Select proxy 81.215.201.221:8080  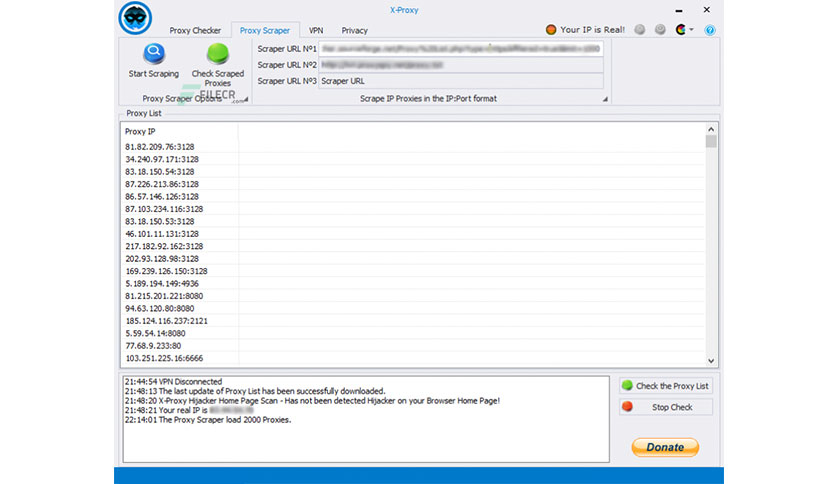click(164, 296)
